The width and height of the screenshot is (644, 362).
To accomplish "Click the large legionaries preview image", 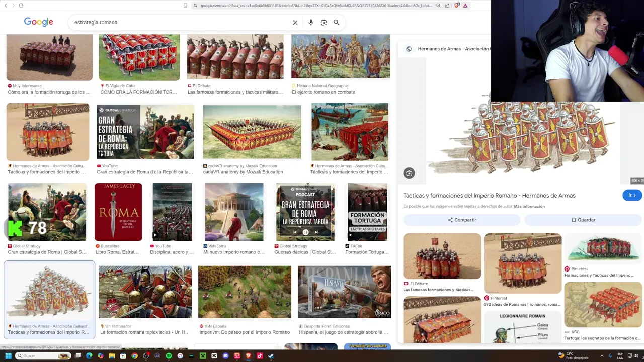I will (523, 136).
